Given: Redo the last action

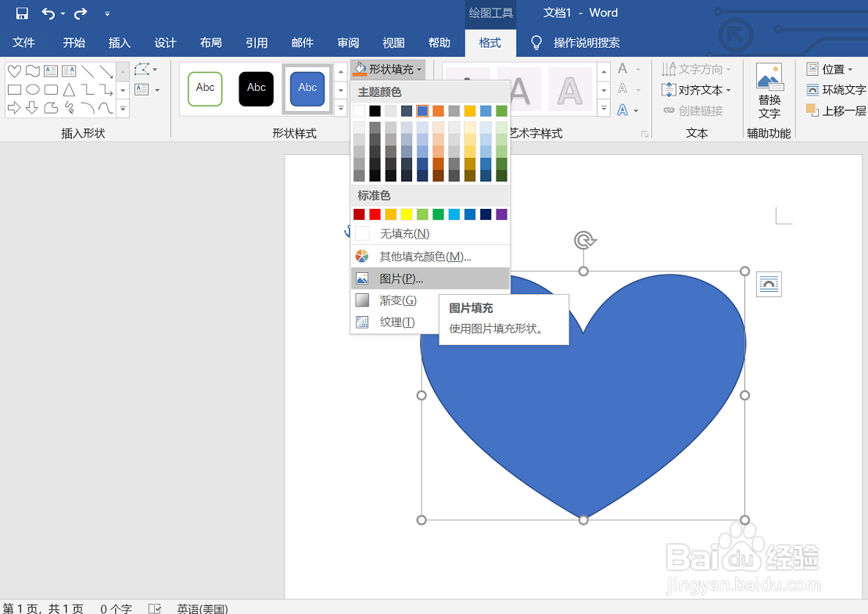Looking at the screenshot, I should [x=81, y=13].
